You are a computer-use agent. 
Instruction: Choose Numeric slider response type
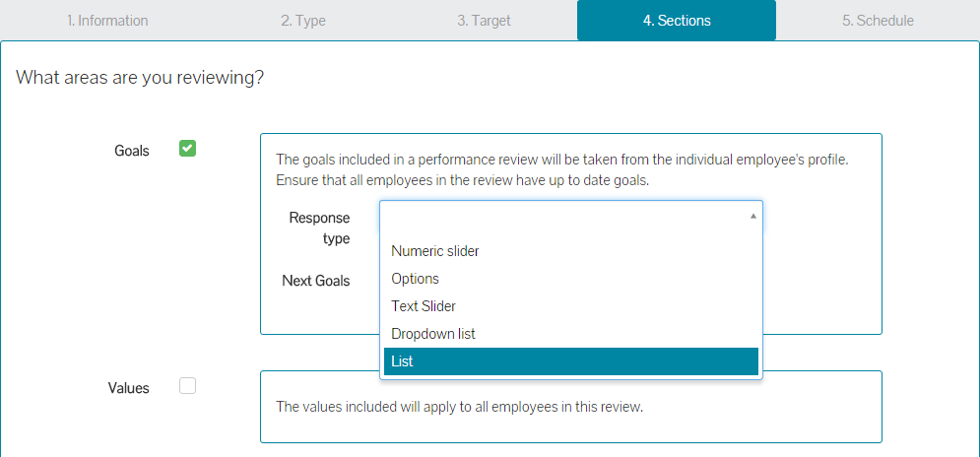pos(435,251)
